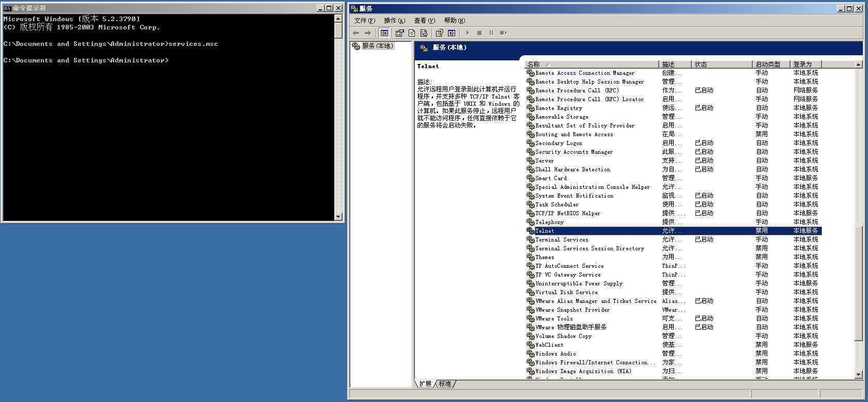Sort by the 启动类型 column header
Screen dimensions: 868x402
point(771,65)
